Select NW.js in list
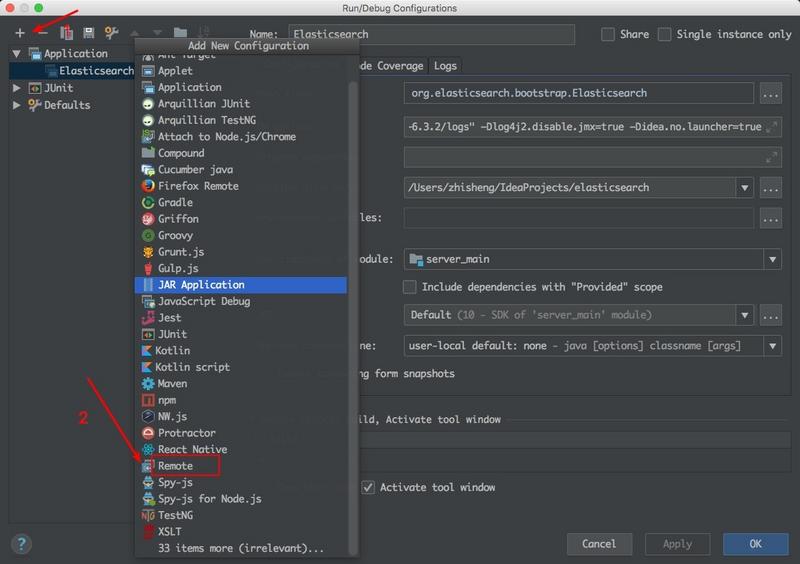 click(241, 416)
